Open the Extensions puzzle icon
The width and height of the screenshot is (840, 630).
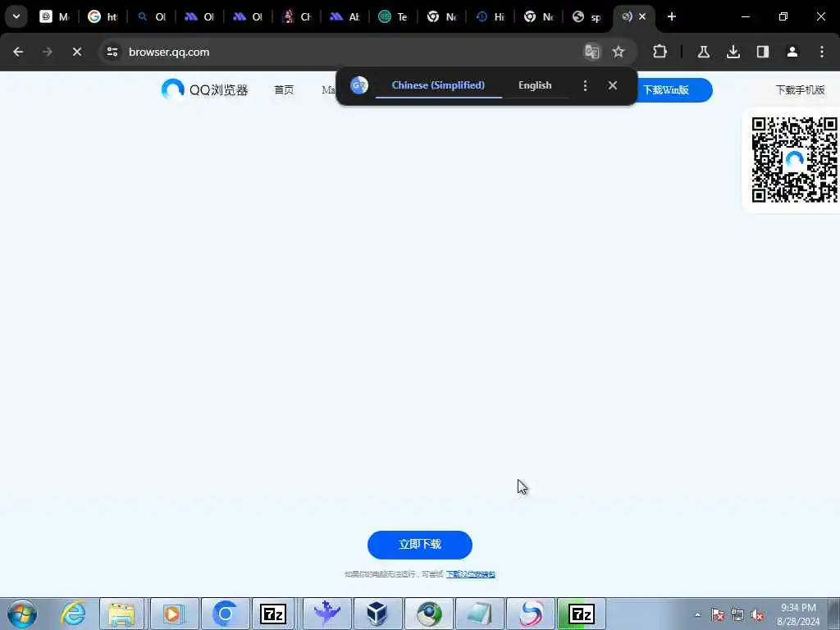tap(660, 52)
